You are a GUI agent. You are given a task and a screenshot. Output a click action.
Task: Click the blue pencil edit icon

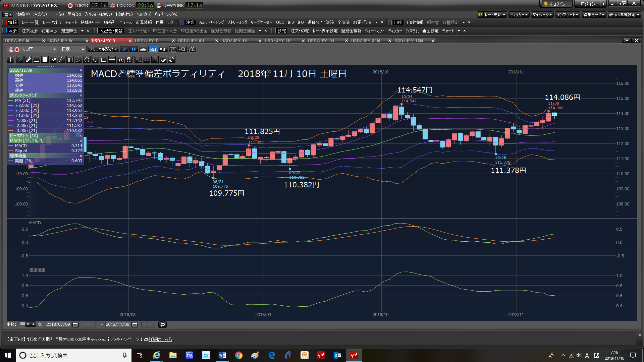click(124, 49)
